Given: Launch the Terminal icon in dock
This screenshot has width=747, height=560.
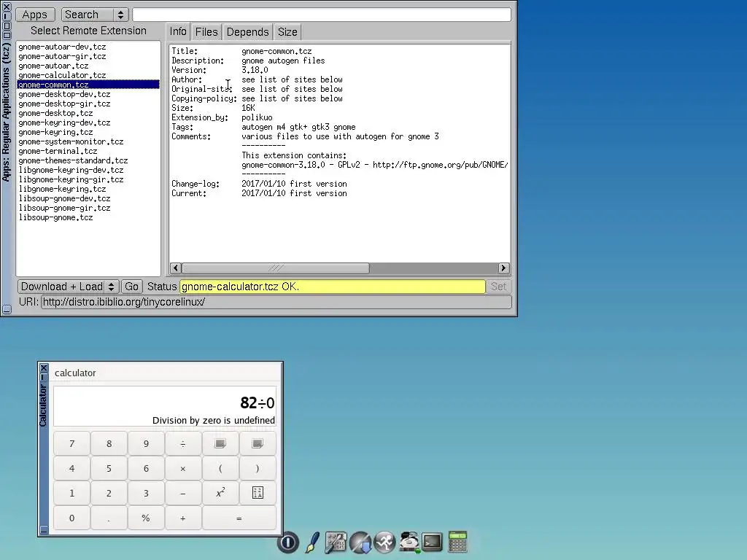Looking at the screenshot, I should (433, 542).
